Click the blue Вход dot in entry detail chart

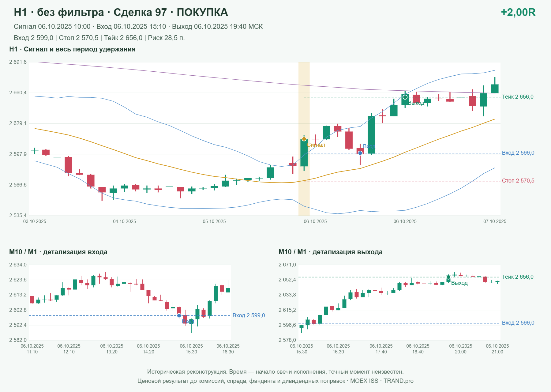(179, 315)
